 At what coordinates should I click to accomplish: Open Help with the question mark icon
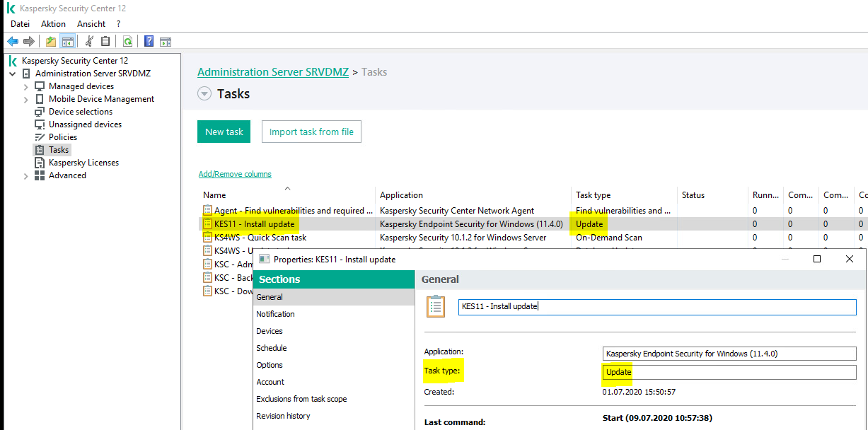[x=149, y=41]
